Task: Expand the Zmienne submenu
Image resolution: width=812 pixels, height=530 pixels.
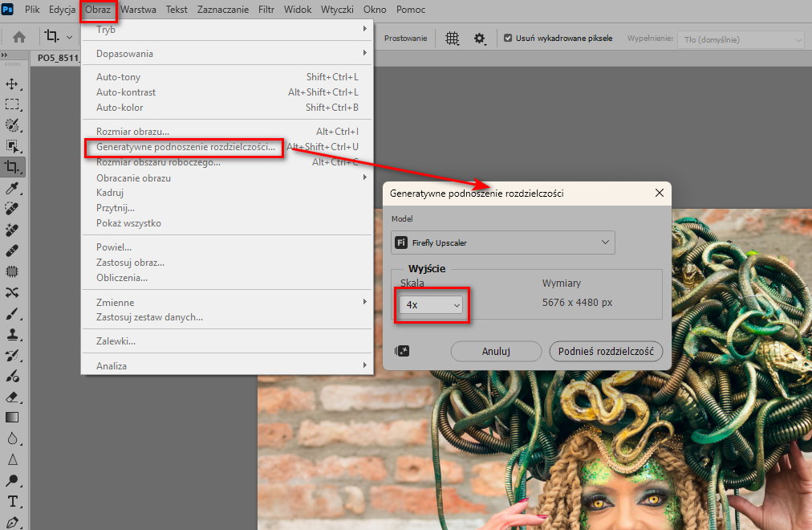Action: tap(227, 302)
